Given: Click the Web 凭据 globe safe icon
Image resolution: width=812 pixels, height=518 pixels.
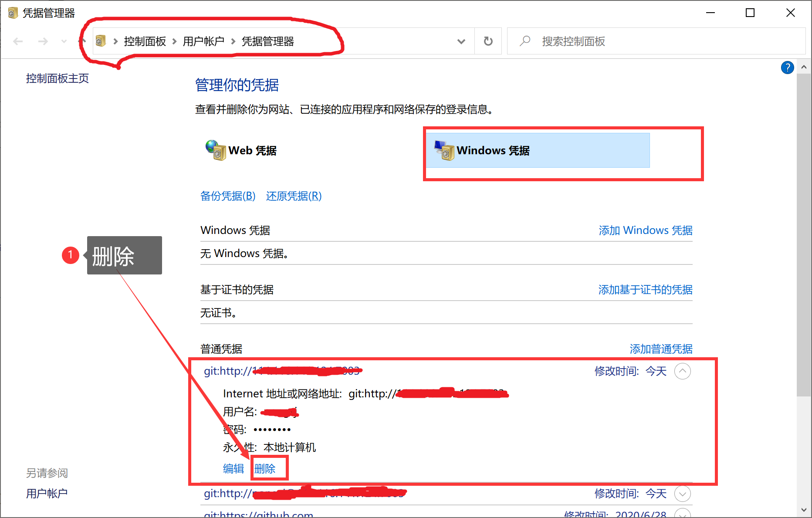Looking at the screenshot, I should point(216,150).
